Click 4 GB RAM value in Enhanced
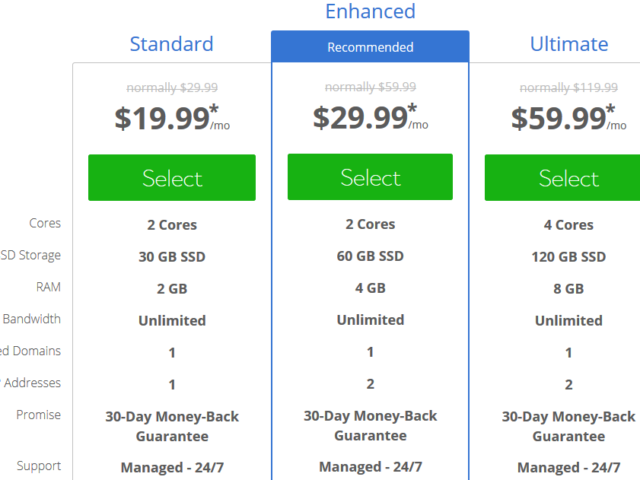 pyautogui.click(x=370, y=288)
